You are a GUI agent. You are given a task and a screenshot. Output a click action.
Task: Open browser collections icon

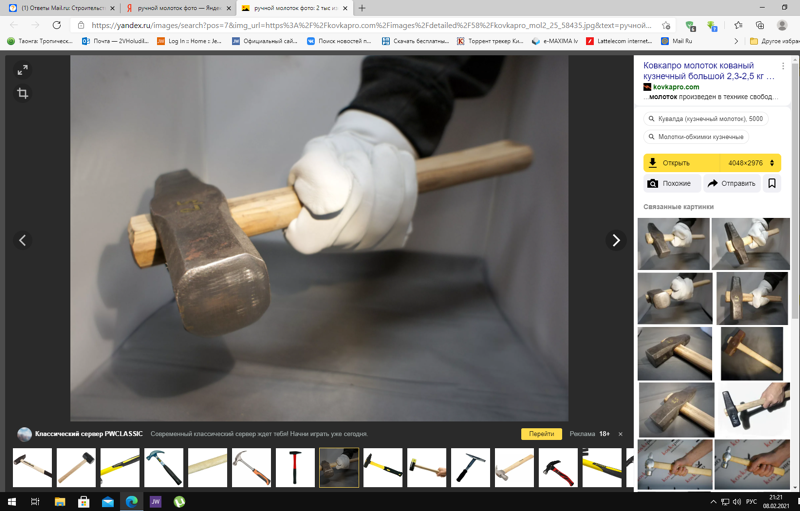[x=760, y=25]
